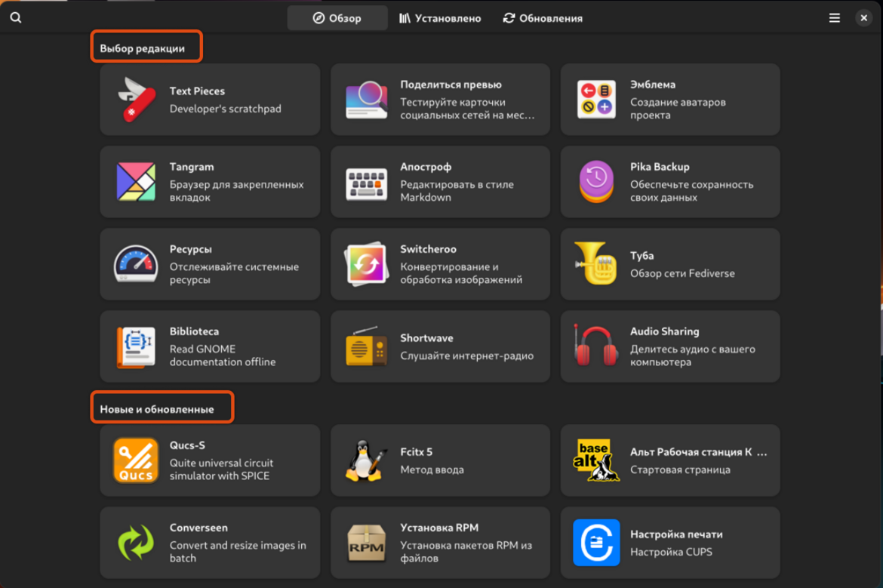Open the hamburger main menu

[x=834, y=18]
